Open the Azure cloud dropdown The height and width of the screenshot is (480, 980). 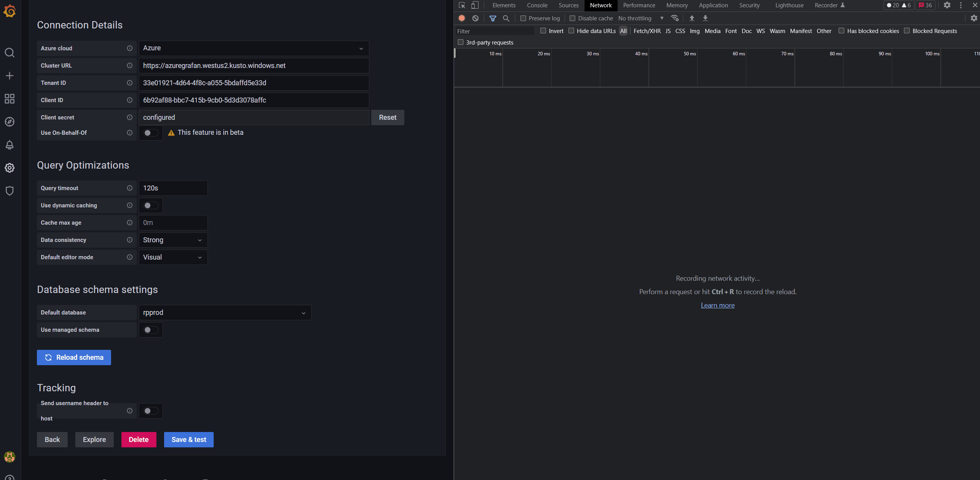point(254,48)
